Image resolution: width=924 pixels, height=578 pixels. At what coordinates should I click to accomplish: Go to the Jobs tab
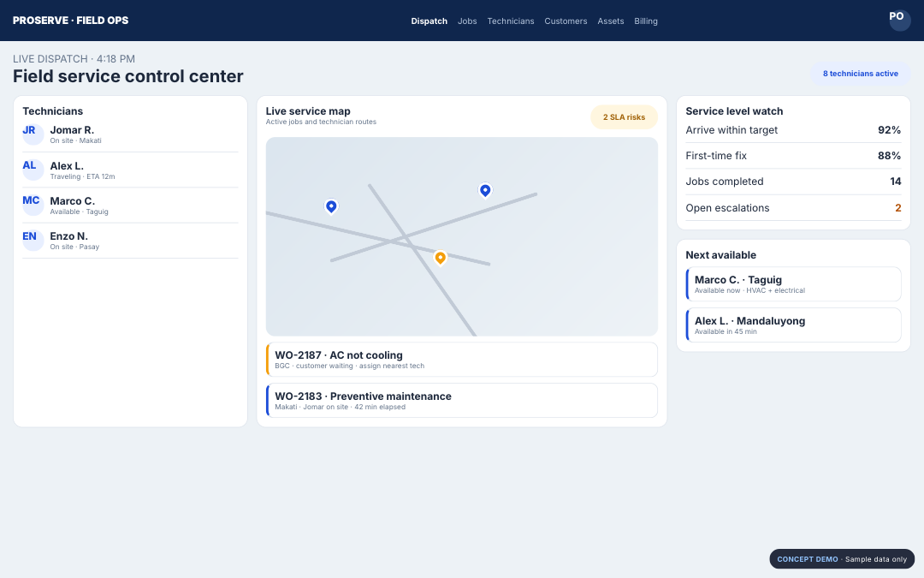(x=467, y=21)
